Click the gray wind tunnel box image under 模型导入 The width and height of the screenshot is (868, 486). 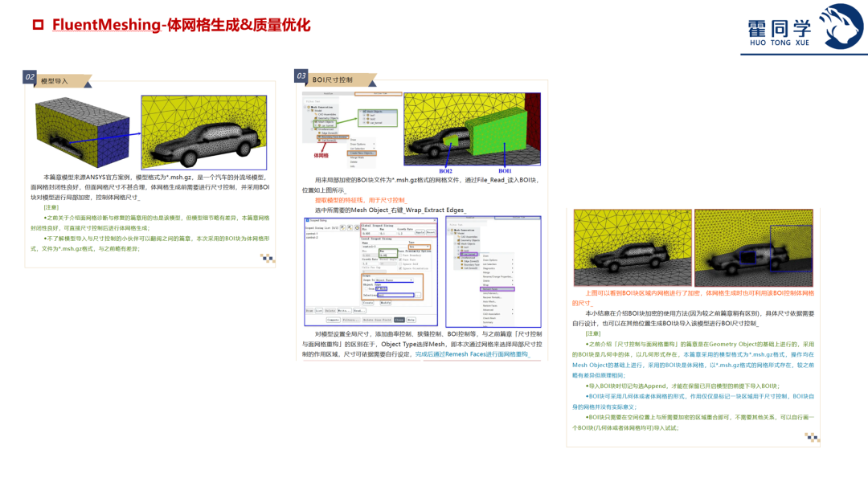click(x=82, y=133)
